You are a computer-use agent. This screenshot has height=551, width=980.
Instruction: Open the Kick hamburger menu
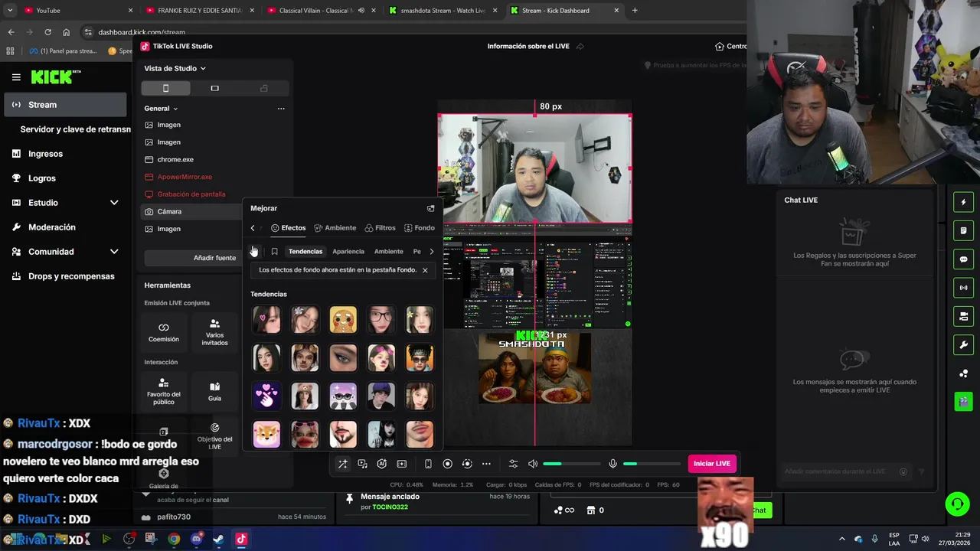(16, 77)
